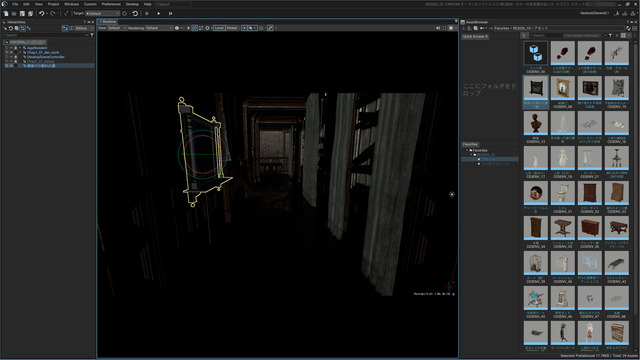
Task: Click the New file icon in main toolbar
Action: point(6,13)
